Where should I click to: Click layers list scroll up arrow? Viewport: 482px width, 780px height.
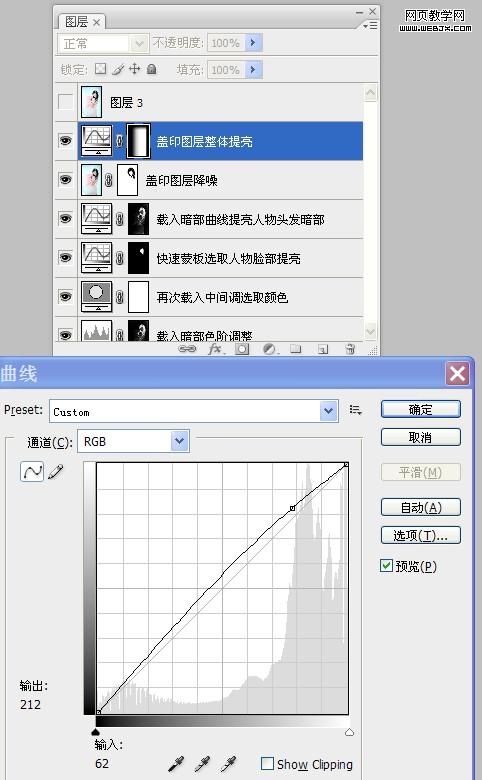371,93
